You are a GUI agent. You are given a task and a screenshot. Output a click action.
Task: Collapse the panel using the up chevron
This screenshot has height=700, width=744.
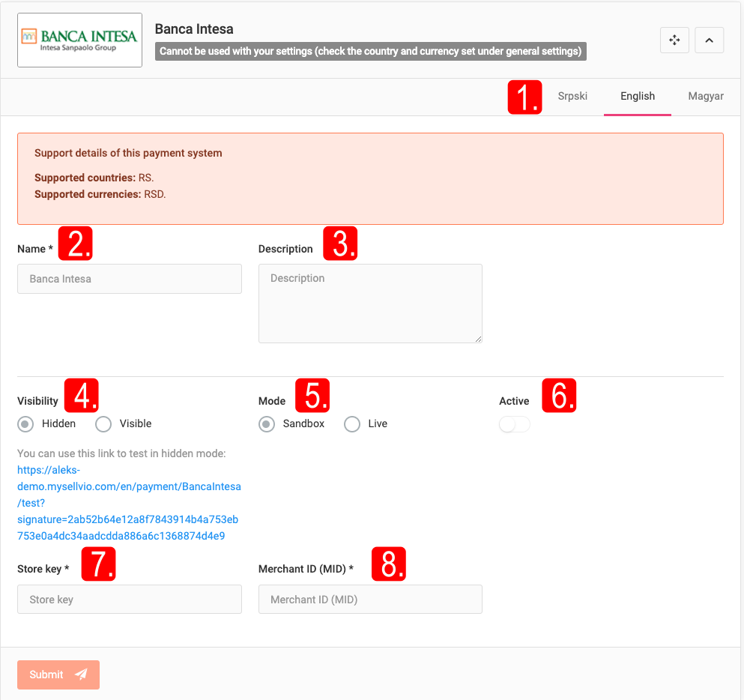point(709,40)
